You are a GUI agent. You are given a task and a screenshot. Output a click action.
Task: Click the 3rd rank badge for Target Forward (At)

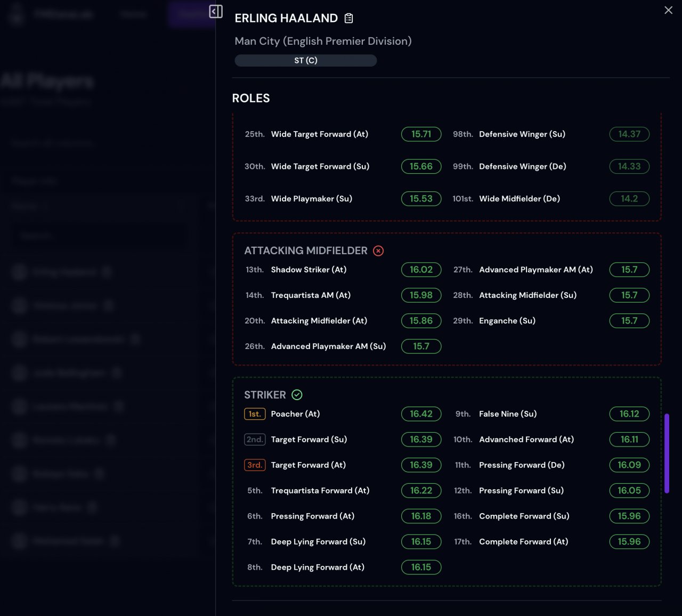click(255, 465)
